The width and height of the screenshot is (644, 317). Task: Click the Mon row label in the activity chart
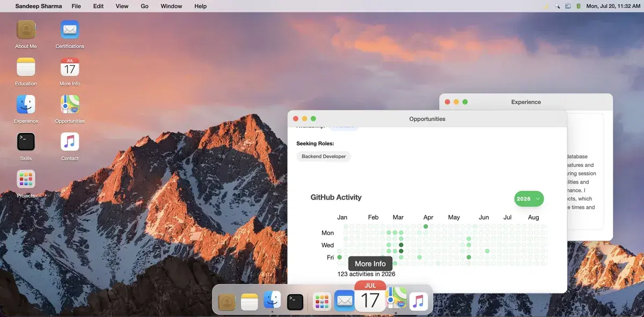pos(327,233)
